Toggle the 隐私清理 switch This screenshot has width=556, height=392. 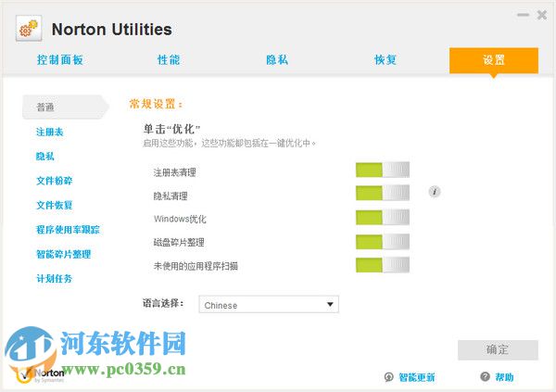(383, 193)
